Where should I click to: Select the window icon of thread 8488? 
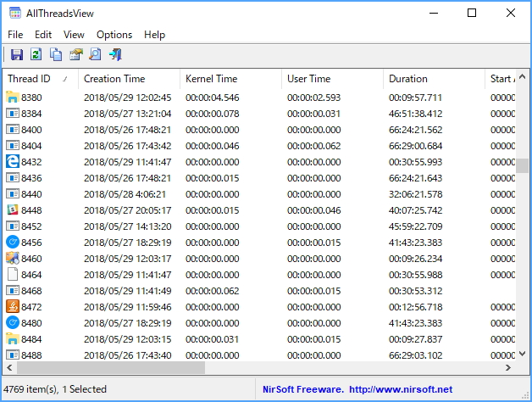coord(13,355)
